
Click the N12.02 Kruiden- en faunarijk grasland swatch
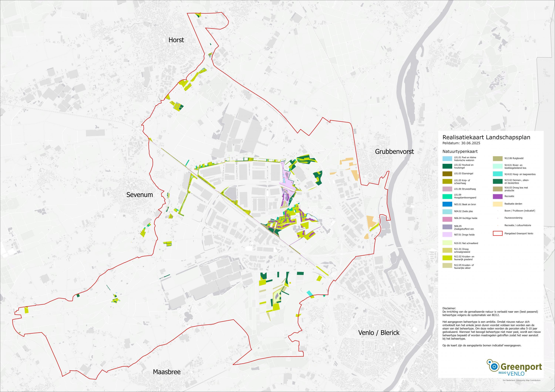click(x=448, y=258)
